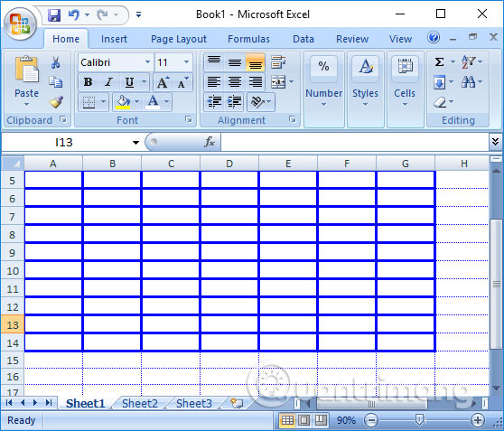Open the Borders dropdown arrow
504x431 pixels.
click(x=103, y=102)
